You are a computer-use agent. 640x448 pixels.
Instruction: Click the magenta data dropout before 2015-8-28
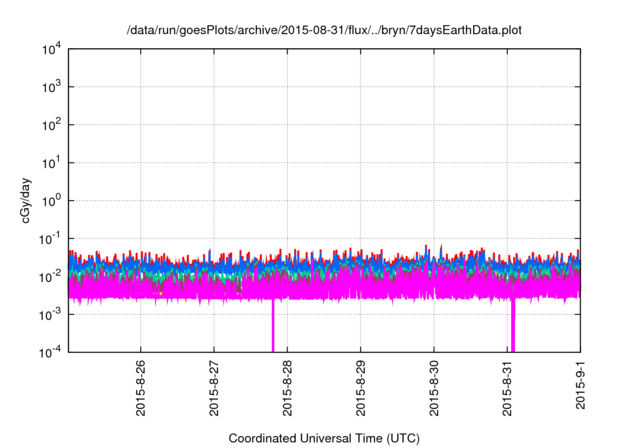(273, 326)
